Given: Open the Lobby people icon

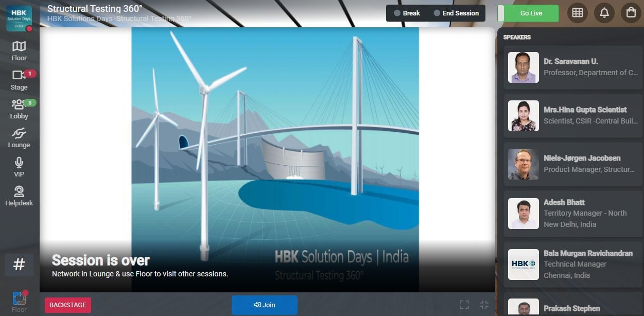Looking at the screenshot, I should pos(19,105).
